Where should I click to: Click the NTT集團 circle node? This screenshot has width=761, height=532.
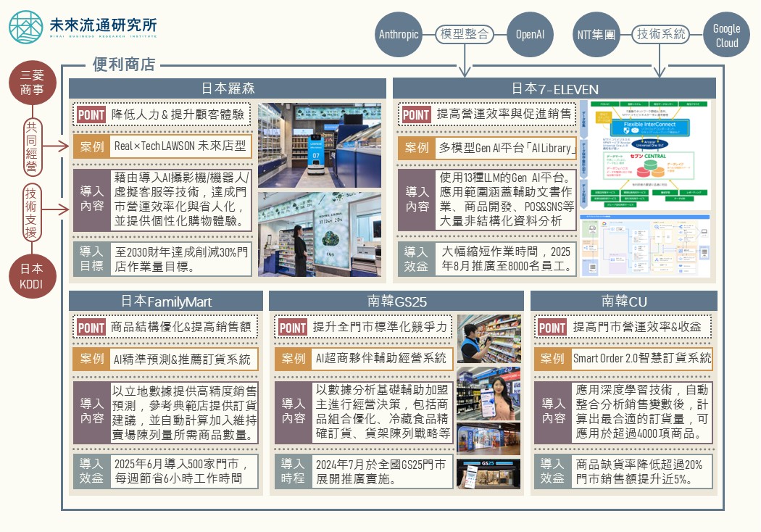pyautogui.click(x=596, y=34)
